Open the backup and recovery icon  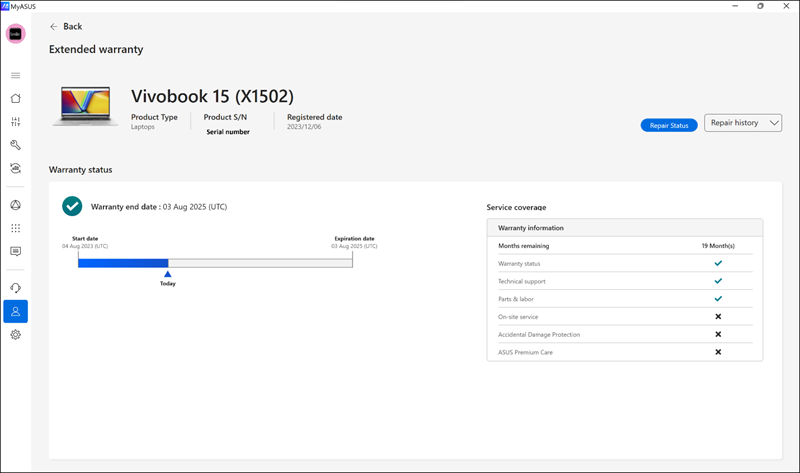[x=15, y=168]
